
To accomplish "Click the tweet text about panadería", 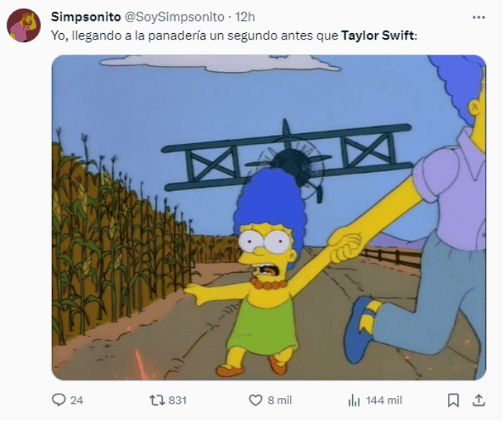I will coord(234,35).
